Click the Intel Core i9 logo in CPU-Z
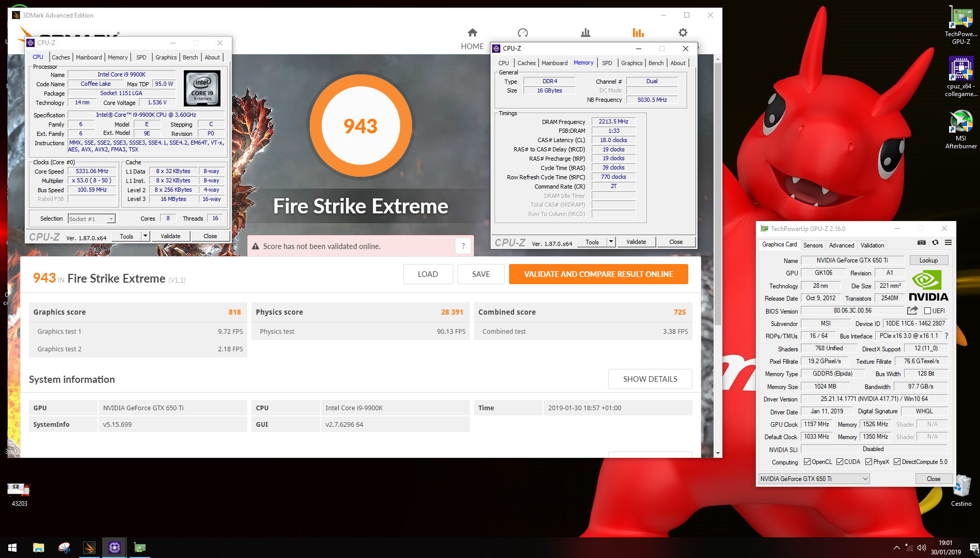This screenshot has width=980, height=558. (x=202, y=88)
